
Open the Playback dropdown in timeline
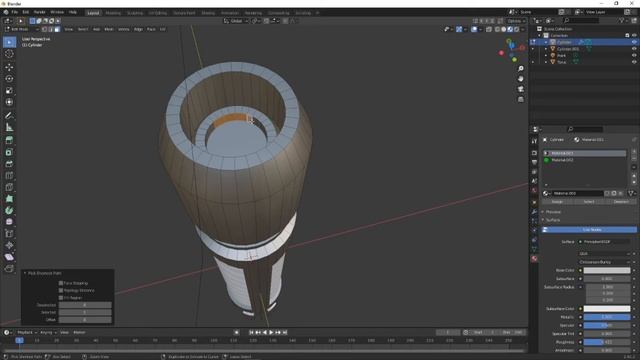pyautogui.click(x=27, y=333)
